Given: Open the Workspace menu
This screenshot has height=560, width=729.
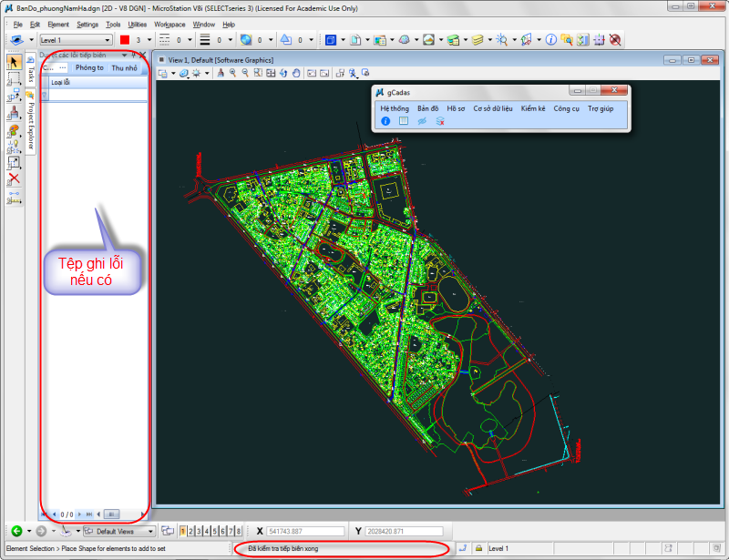Looking at the screenshot, I should [169, 25].
